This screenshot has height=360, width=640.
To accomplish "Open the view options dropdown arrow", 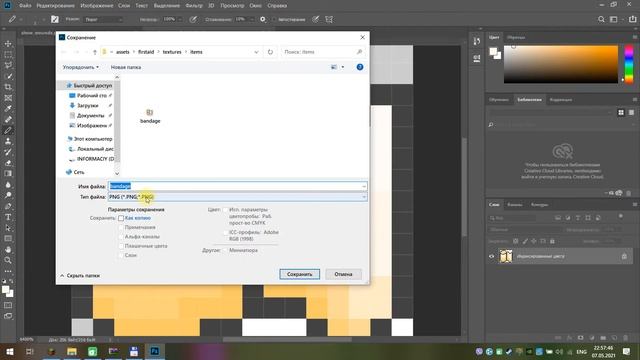I will [343, 67].
